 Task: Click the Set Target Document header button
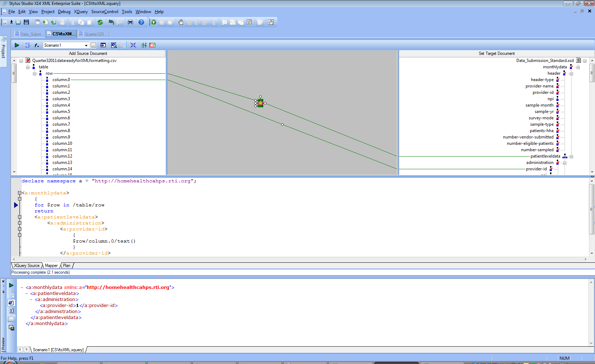[497, 53]
